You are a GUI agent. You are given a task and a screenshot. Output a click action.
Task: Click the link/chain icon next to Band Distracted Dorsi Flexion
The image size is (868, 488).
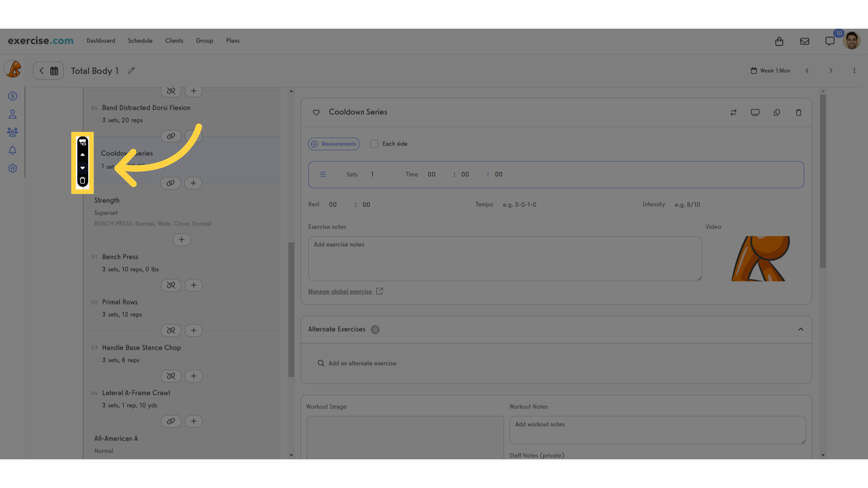coord(171,136)
